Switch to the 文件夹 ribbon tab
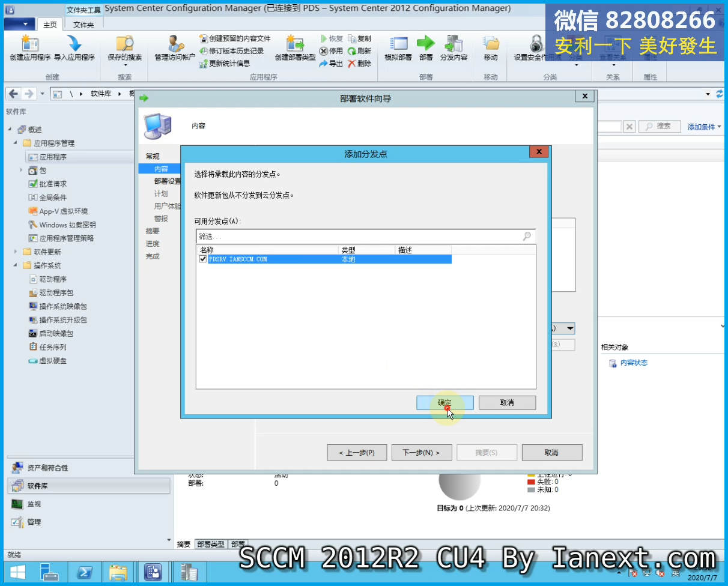This screenshot has width=728, height=586. [83, 25]
